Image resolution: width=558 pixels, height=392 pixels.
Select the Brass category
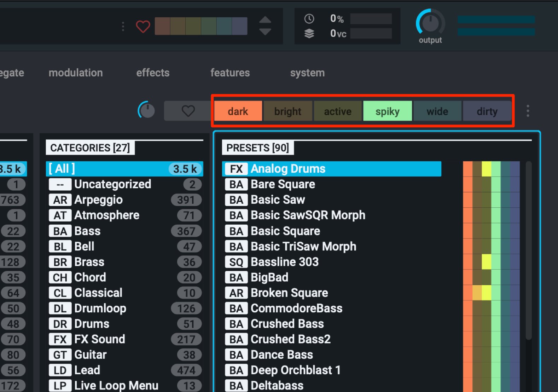click(124, 262)
